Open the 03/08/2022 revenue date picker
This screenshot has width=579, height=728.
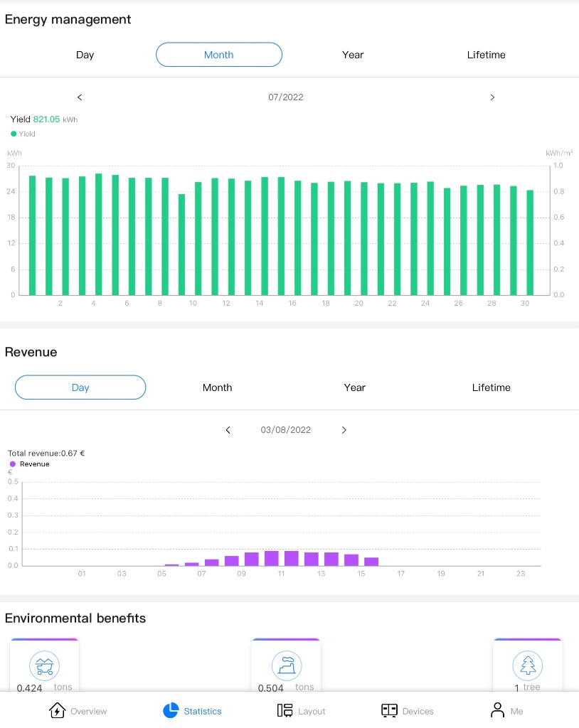click(x=286, y=430)
